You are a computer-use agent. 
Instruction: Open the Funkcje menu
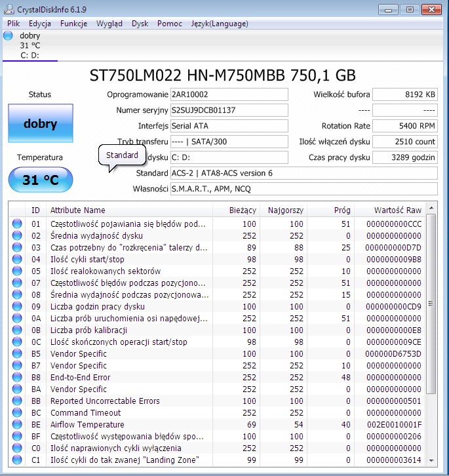tap(74, 24)
